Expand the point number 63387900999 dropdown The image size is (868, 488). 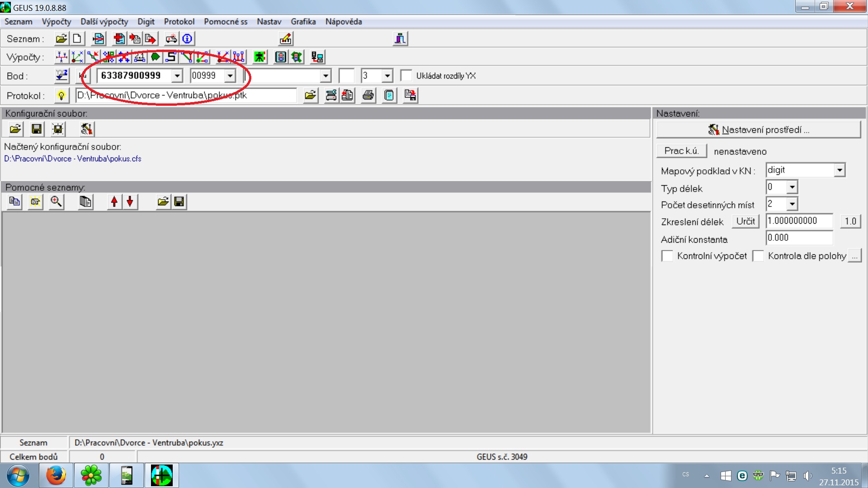177,75
